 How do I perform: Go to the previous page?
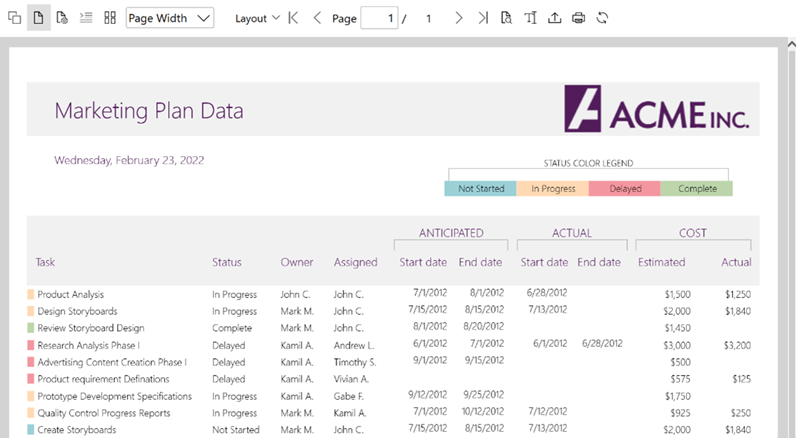click(x=317, y=18)
